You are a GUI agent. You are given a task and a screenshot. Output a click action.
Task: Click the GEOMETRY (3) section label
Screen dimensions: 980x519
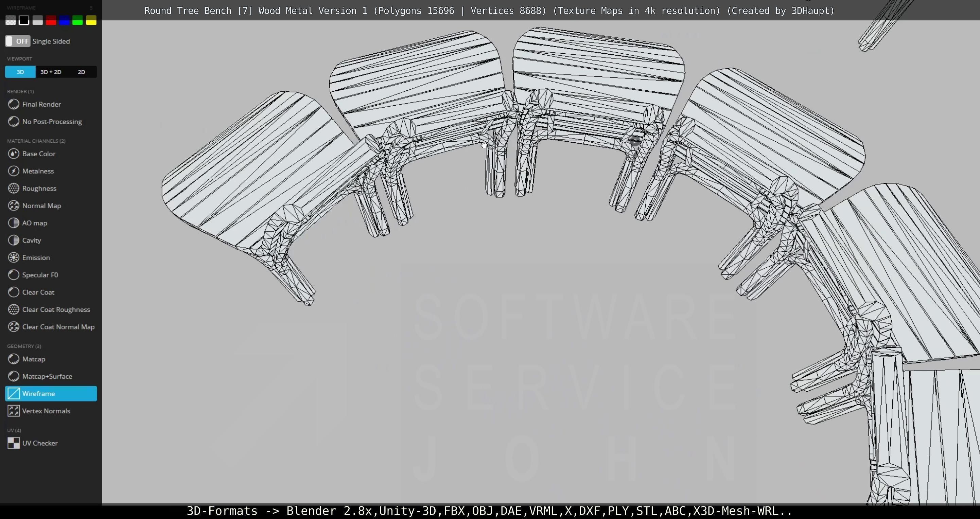24,346
